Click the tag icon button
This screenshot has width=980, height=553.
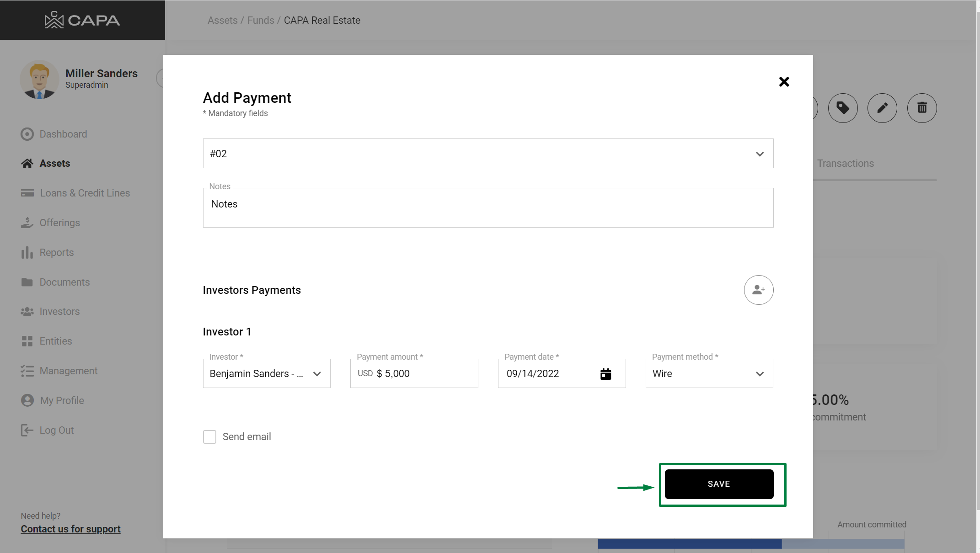click(x=842, y=108)
